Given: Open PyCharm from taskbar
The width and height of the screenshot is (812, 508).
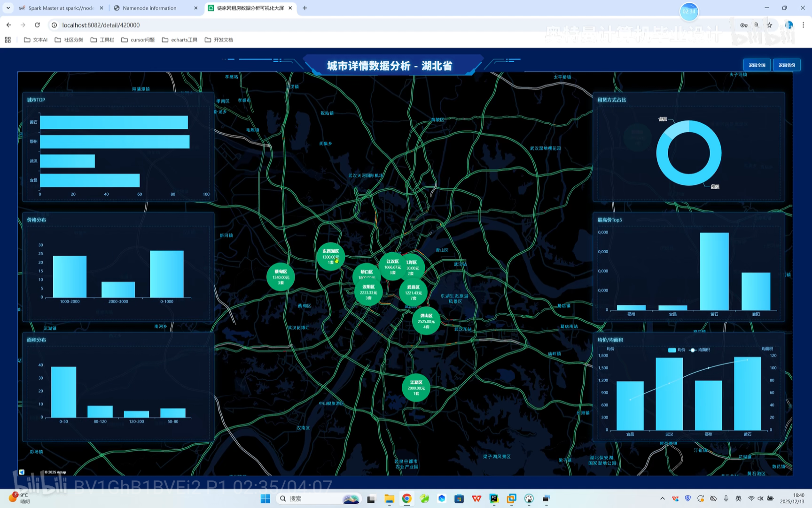Looking at the screenshot, I should (494, 499).
